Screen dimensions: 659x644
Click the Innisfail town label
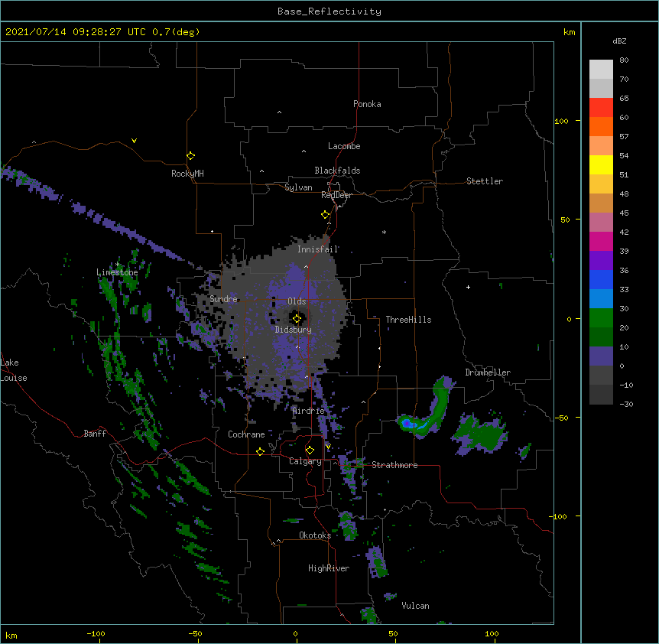pyautogui.click(x=318, y=249)
